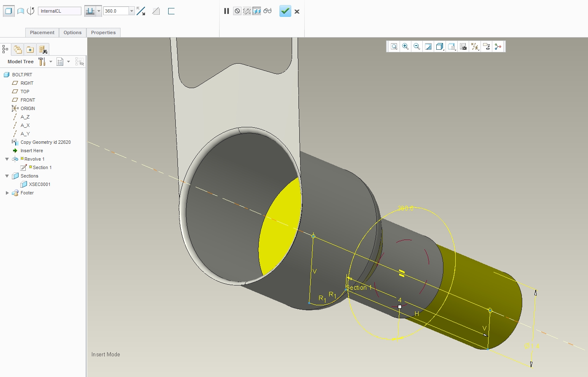
Task: Select ORIGIN coordinate system
Action: (28, 108)
